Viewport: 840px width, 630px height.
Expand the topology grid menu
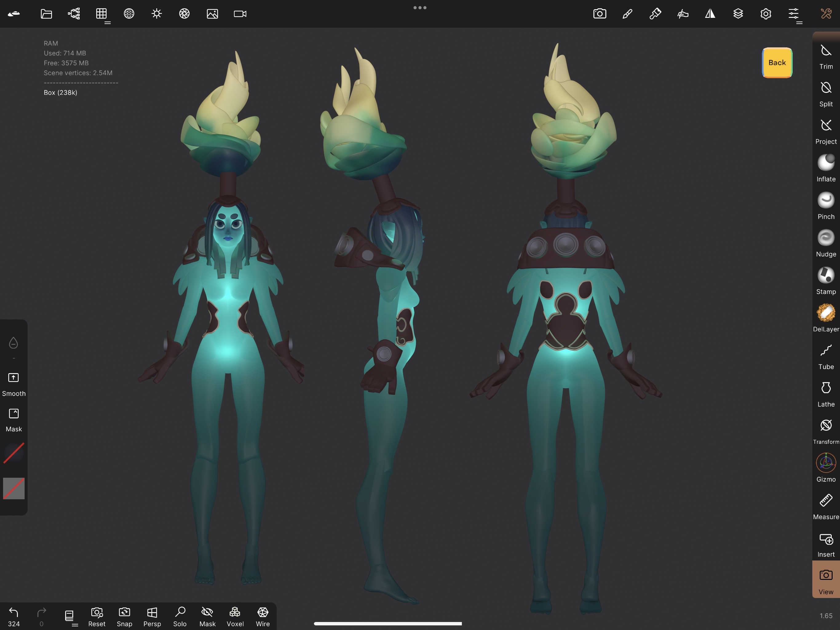pyautogui.click(x=101, y=14)
